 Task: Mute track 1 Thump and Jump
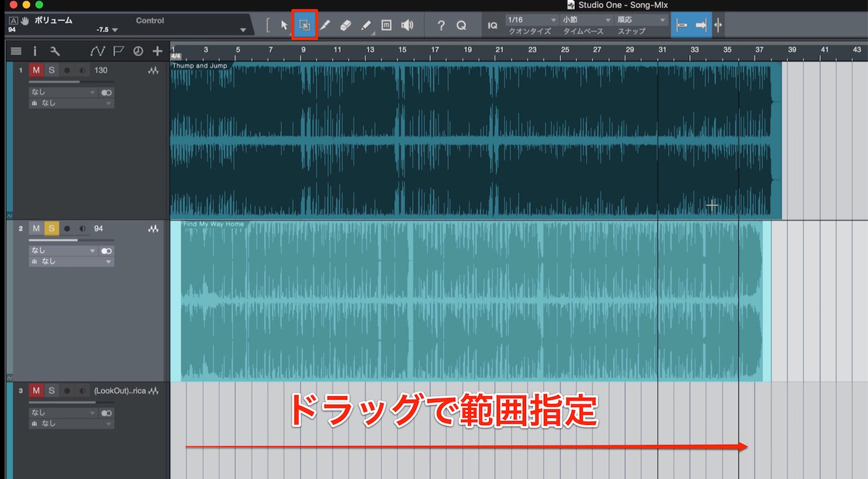(36, 70)
